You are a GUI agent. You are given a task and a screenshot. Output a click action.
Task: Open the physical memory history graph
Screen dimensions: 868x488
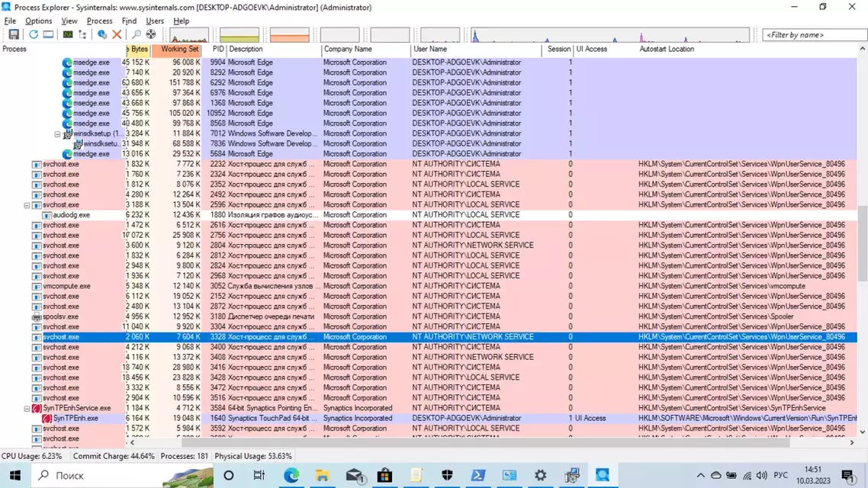290,35
